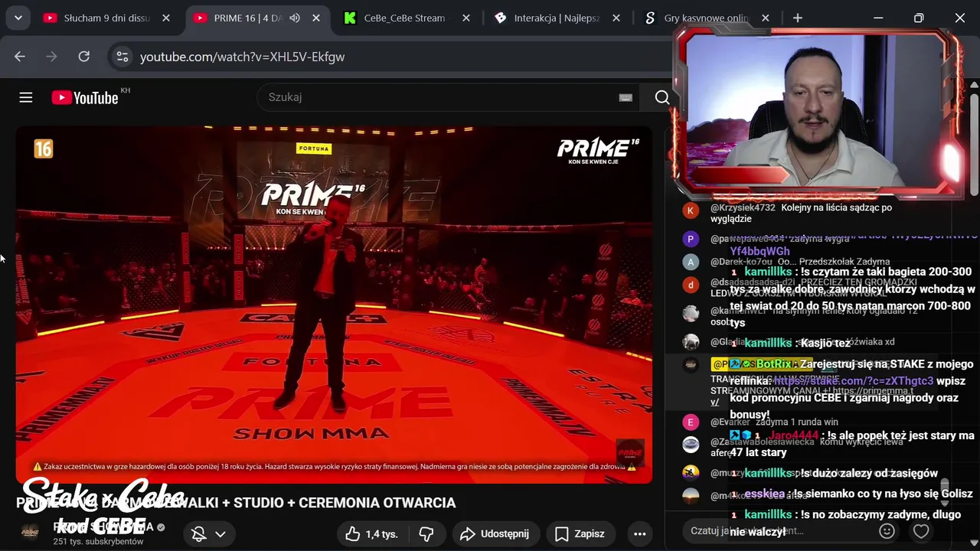
Task: Open the YouTube hamburger guide menu
Action: click(x=26, y=97)
